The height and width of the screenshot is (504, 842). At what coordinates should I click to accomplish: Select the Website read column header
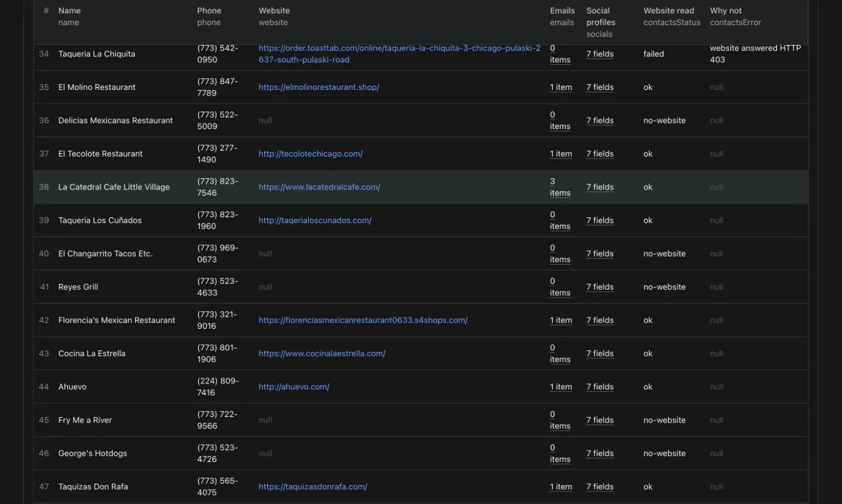click(x=672, y=16)
